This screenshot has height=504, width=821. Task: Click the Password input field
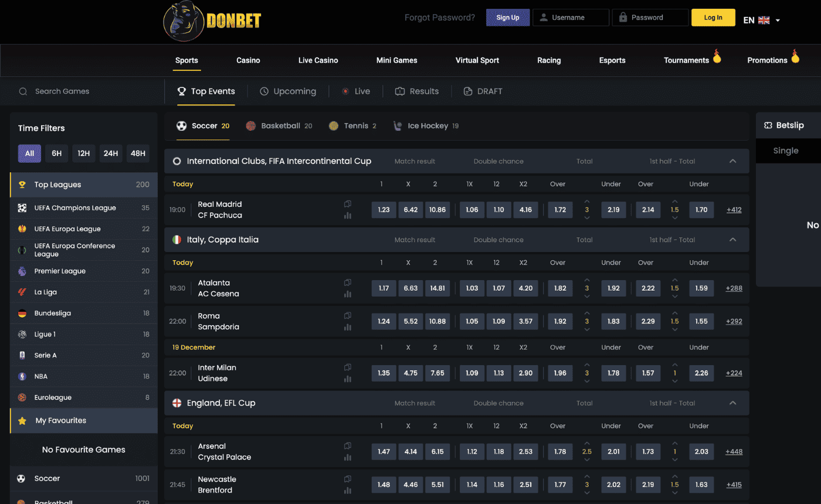[650, 18]
